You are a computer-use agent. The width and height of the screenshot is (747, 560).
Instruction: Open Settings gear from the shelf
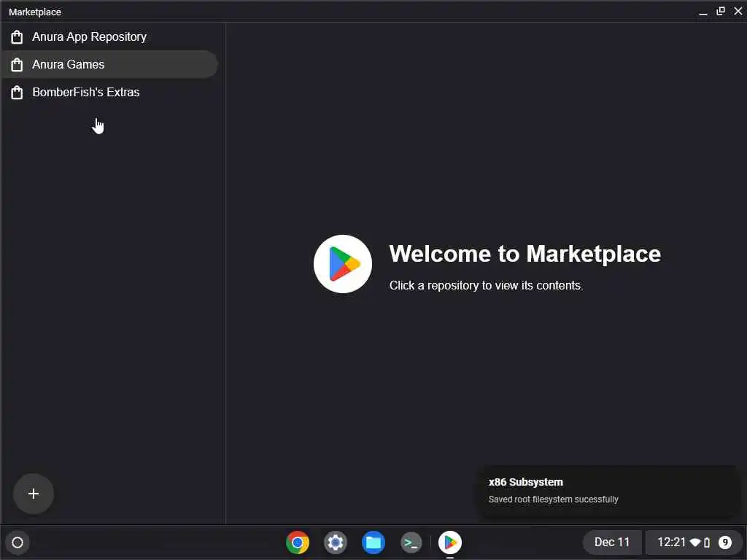pyautogui.click(x=336, y=542)
